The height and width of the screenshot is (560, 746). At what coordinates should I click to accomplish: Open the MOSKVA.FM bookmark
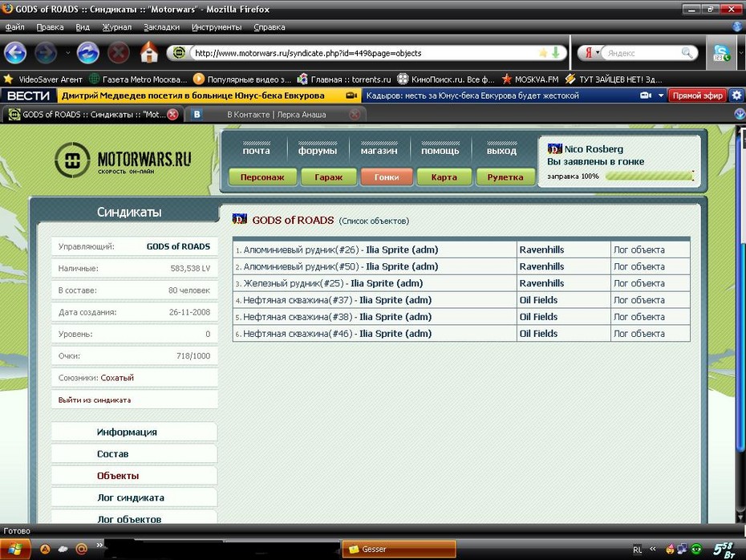click(531, 79)
